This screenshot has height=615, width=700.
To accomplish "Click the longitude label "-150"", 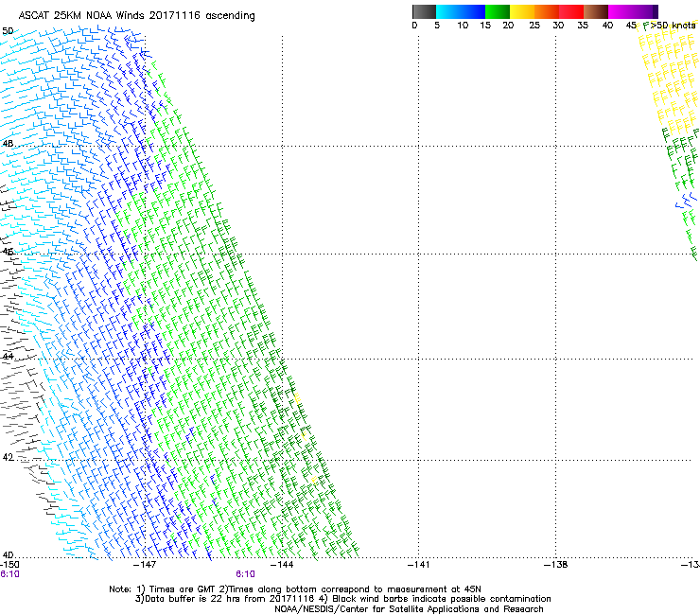I will pos(9,565).
